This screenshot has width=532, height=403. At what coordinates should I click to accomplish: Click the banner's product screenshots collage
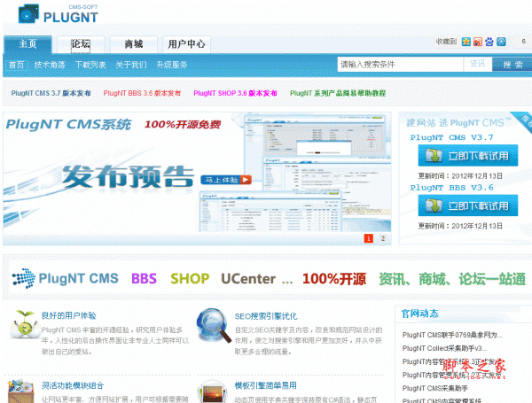[x=294, y=174]
